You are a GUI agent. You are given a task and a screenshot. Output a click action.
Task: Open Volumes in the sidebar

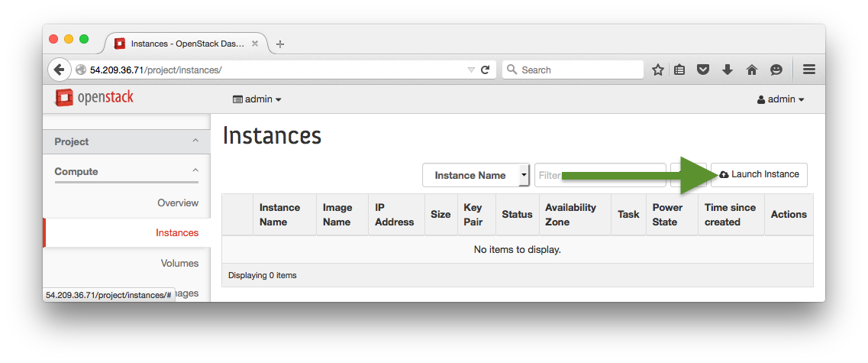(x=179, y=263)
